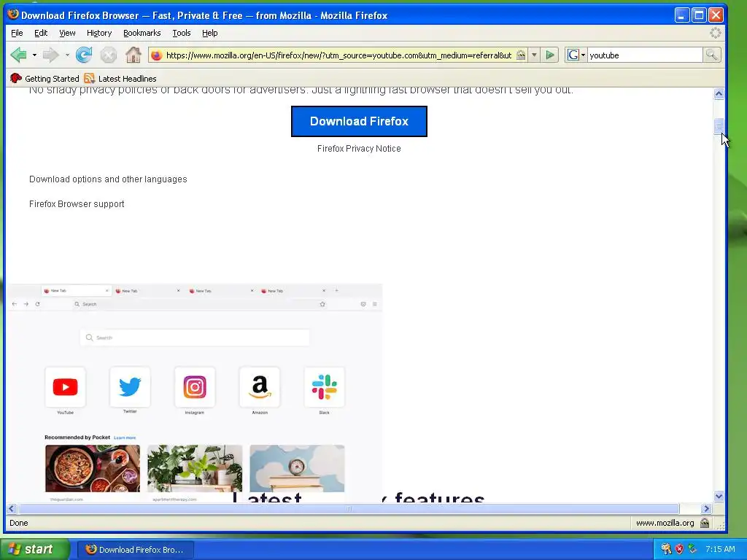Click the Getting Started bookmark icon
The height and width of the screenshot is (560, 747).
16,79
